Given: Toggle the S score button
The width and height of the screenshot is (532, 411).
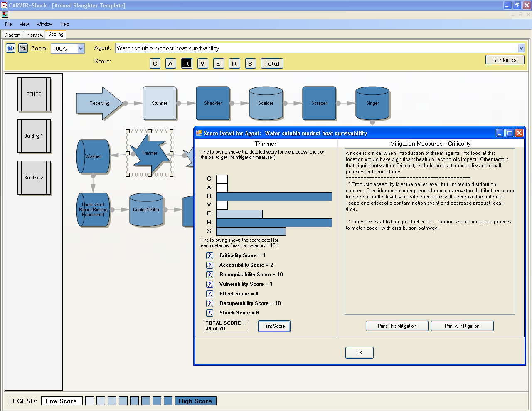Looking at the screenshot, I should tap(250, 64).
